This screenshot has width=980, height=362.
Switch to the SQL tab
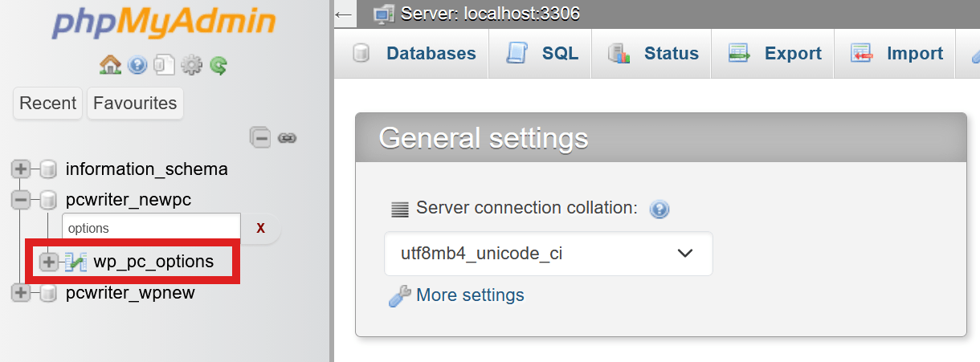pyautogui.click(x=541, y=54)
